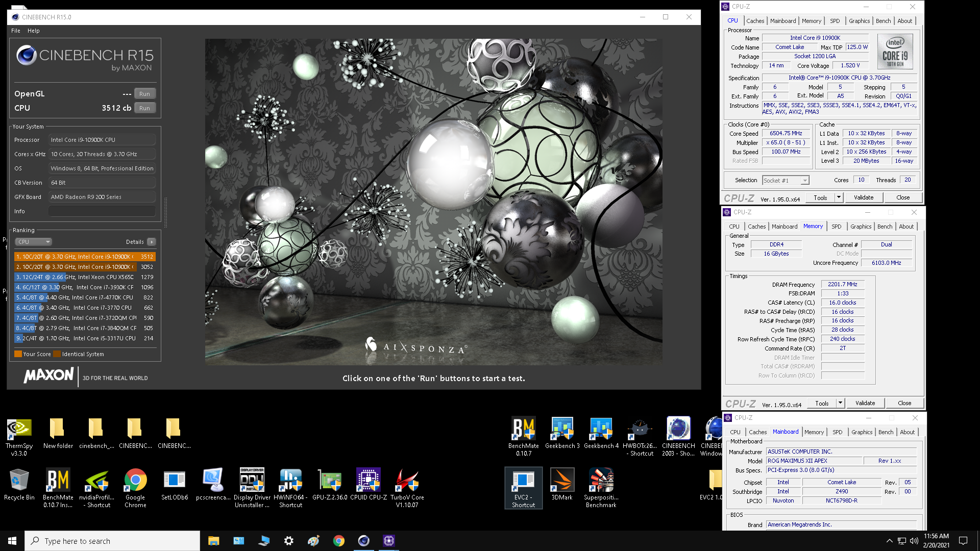Open Tools dropdown arrow in top CPU-Z

point(838,197)
